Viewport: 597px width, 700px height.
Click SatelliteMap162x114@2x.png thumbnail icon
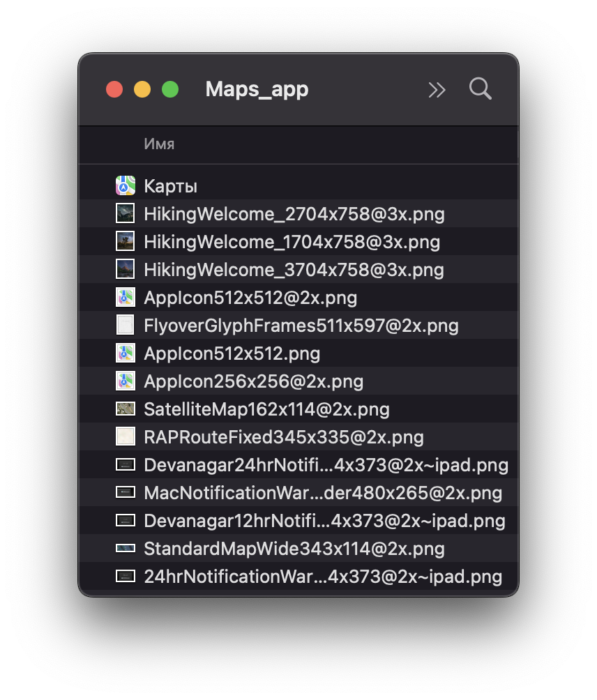[x=126, y=409]
